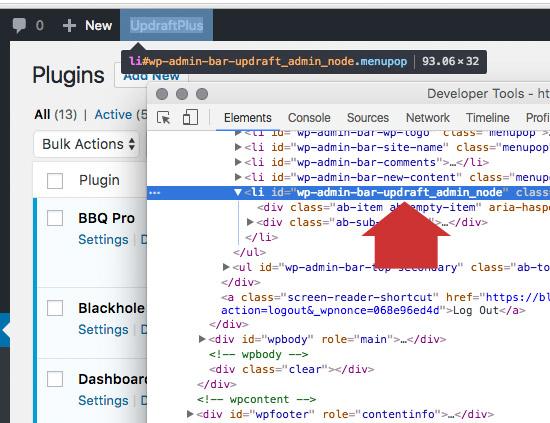
Task: Toggle the device toolbar icon in DevTools
Action: 190,117
